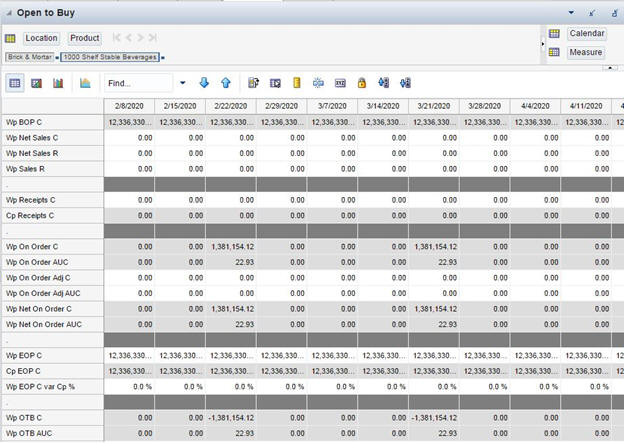This screenshot has width=625, height=444.
Task: Select the Wp On Order Adj C row header
Action: (x=53, y=278)
